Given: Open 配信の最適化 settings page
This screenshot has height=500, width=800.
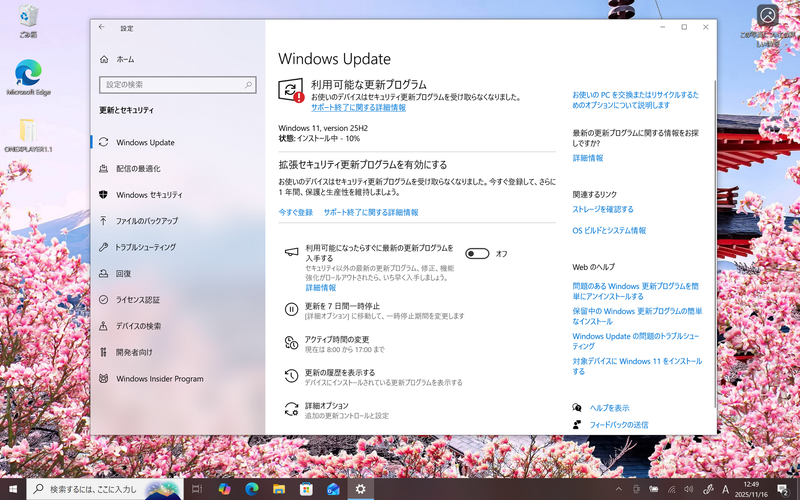Looking at the screenshot, I should click(178, 168).
